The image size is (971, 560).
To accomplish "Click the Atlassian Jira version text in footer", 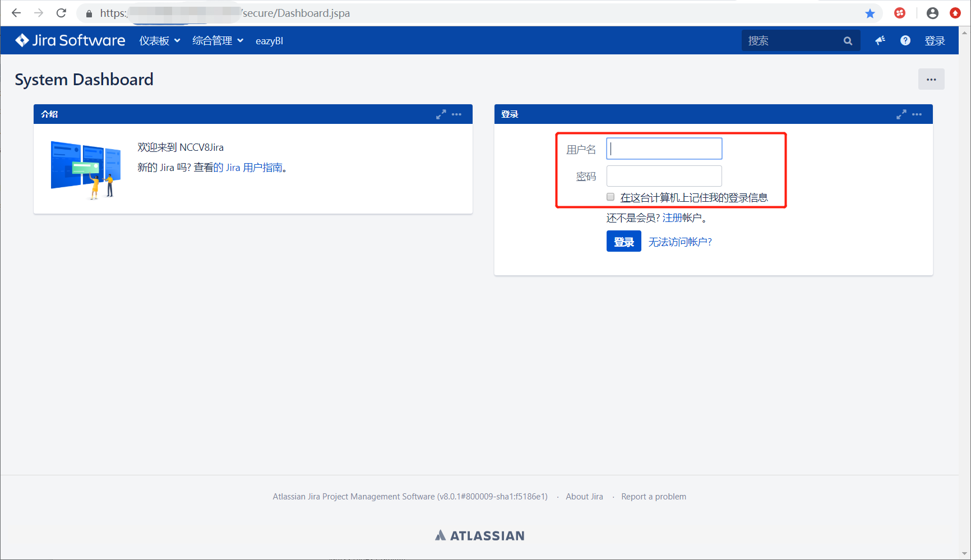I will (x=410, y=497).
